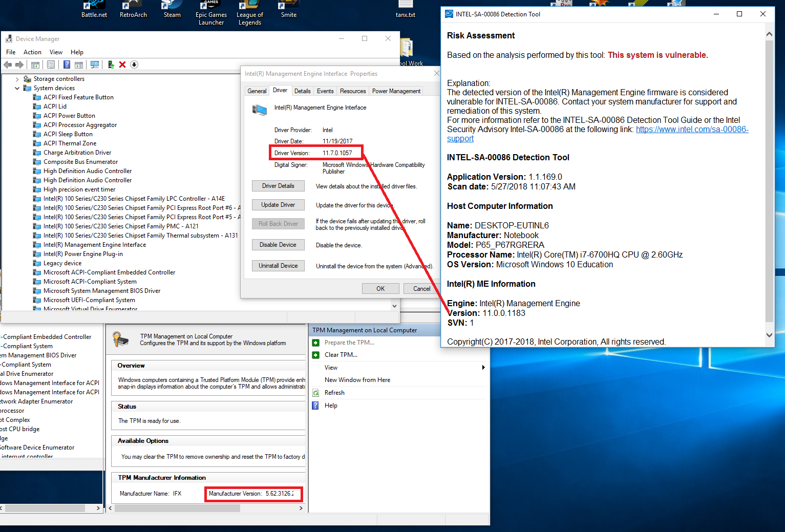Click the Disable Device button
The width and height of the screenshot is (785, 532).
[x=278, y=245]
